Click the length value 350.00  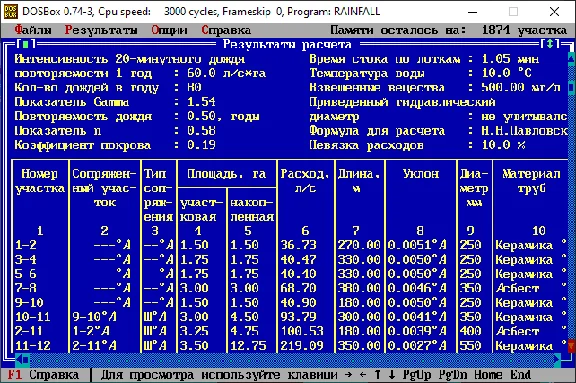coord(359,346)
